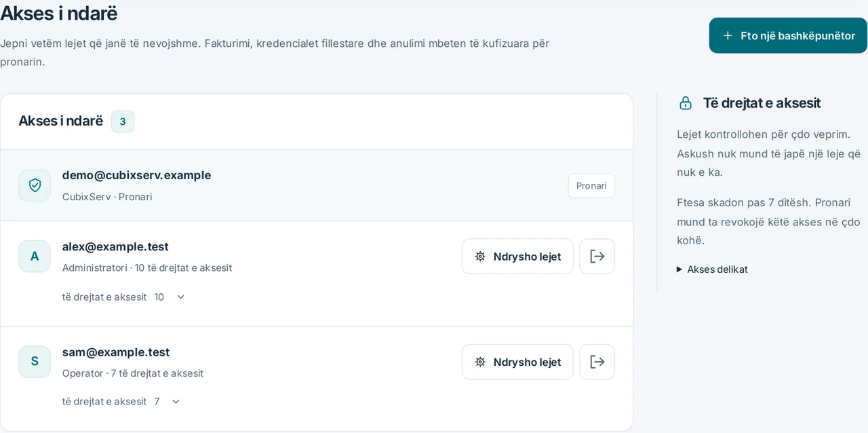This screenshot has height=433, width=868.
Task: Expand sam's 7 të drejtat e aksesit chevron
Action: coord(176,401)
